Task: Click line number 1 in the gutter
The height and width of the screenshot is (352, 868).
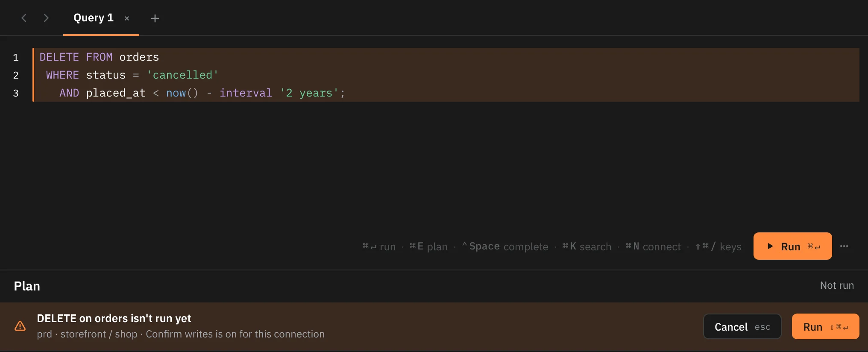Action: [16, 57]
